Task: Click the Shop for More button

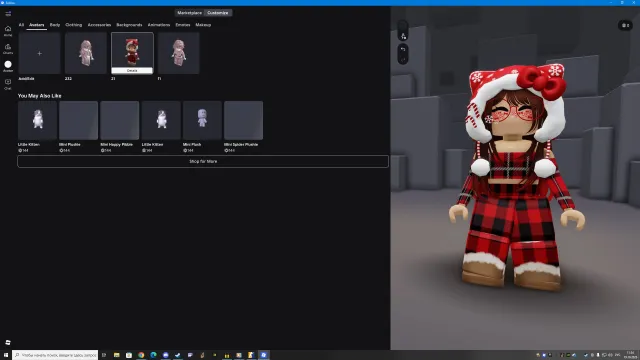Action: tap(203, 161)
